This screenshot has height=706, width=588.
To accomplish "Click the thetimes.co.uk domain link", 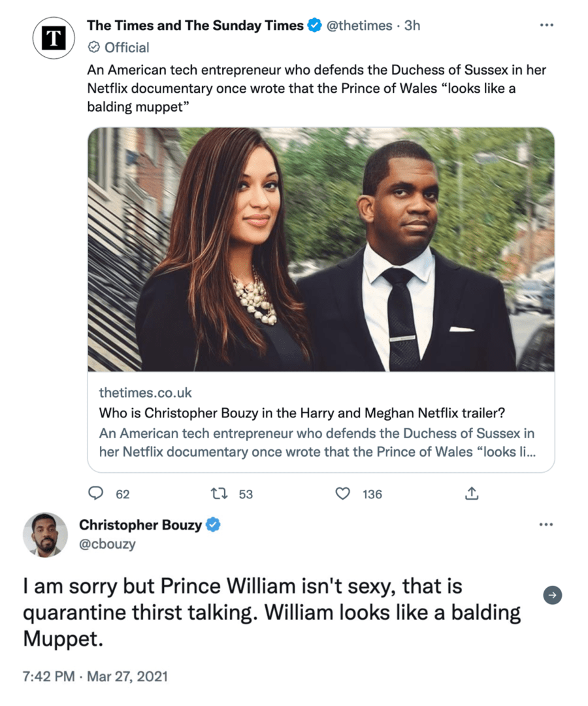I will [x=145, y=393].
